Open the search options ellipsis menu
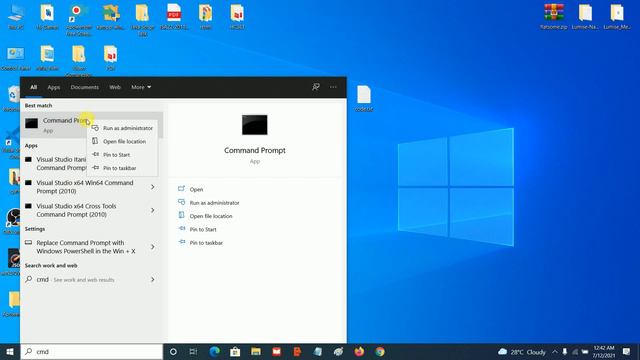Screen dimensions: 640x360 point(333,87)
